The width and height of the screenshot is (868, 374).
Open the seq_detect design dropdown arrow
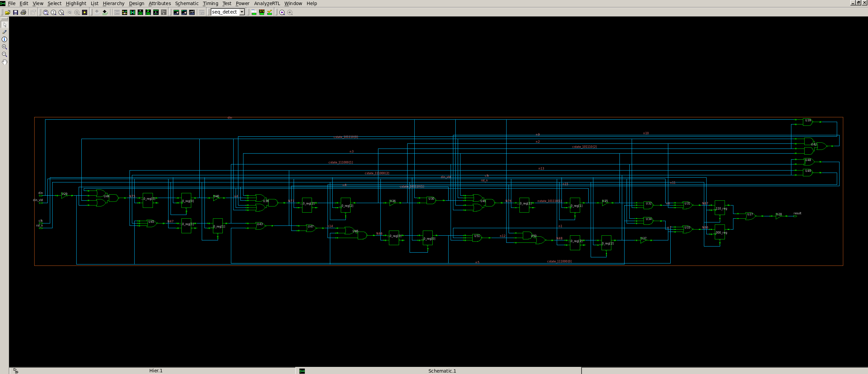click(x=242, y=12)
